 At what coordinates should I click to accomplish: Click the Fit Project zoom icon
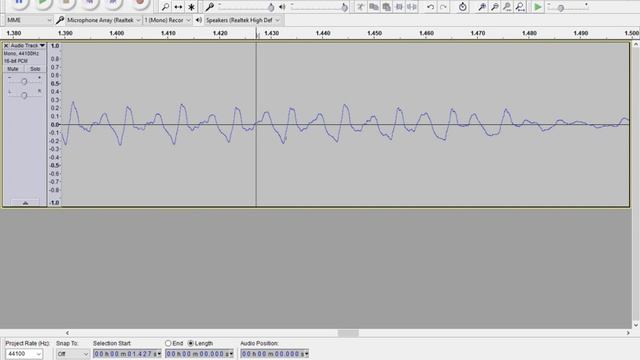tap(520, 7)
